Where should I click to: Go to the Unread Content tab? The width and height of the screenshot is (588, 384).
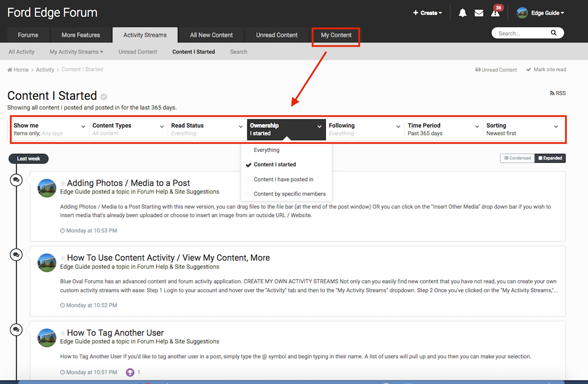[x=277, y=35]
